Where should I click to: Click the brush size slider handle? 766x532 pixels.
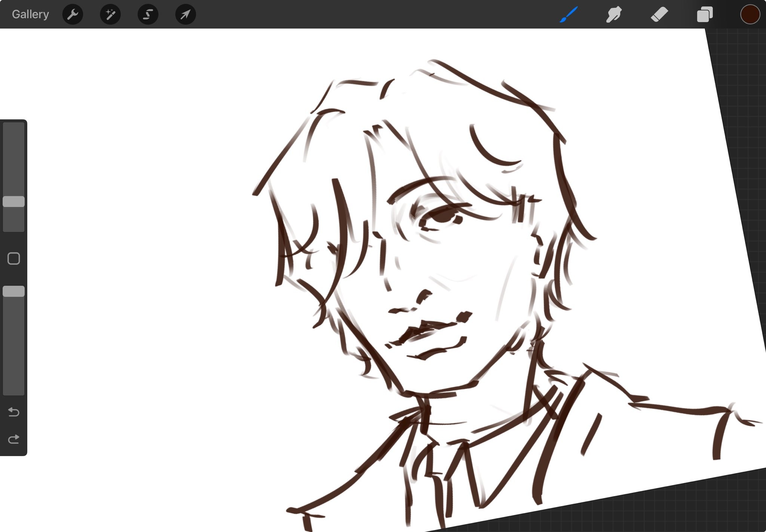tap(14, 202)
